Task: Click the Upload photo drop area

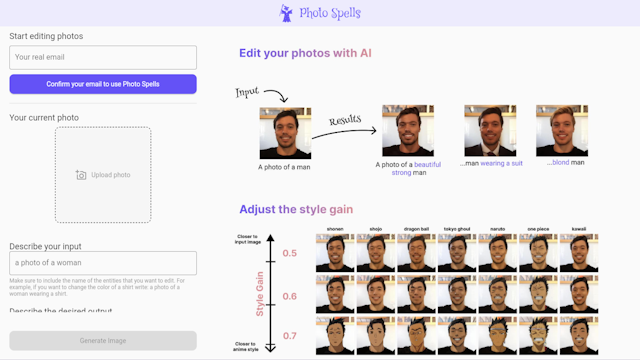Action: click(103, 175)
